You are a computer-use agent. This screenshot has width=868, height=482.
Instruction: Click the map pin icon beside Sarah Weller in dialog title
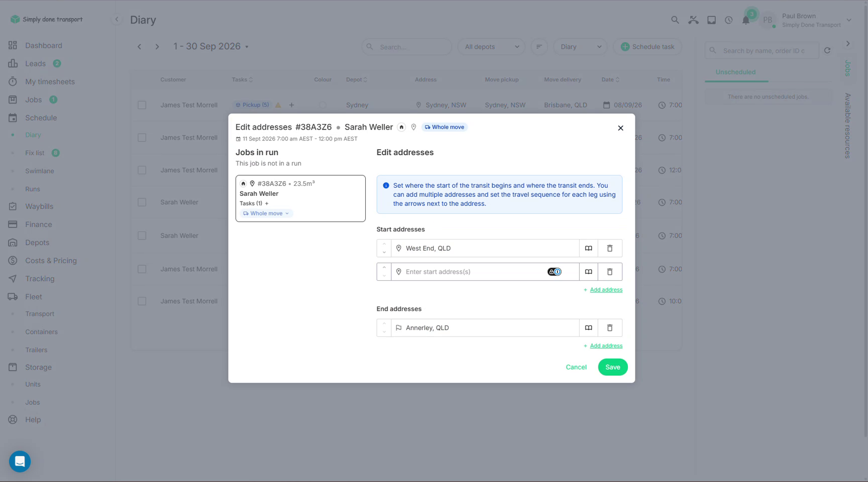point(413,127)
